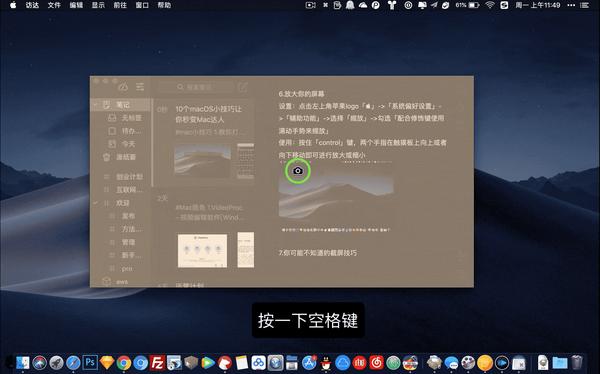Image resolution: width=600 pixels, height=374 pixels.
Task: Click the beige screenshot thumbnail in second note
Action: 202,251
